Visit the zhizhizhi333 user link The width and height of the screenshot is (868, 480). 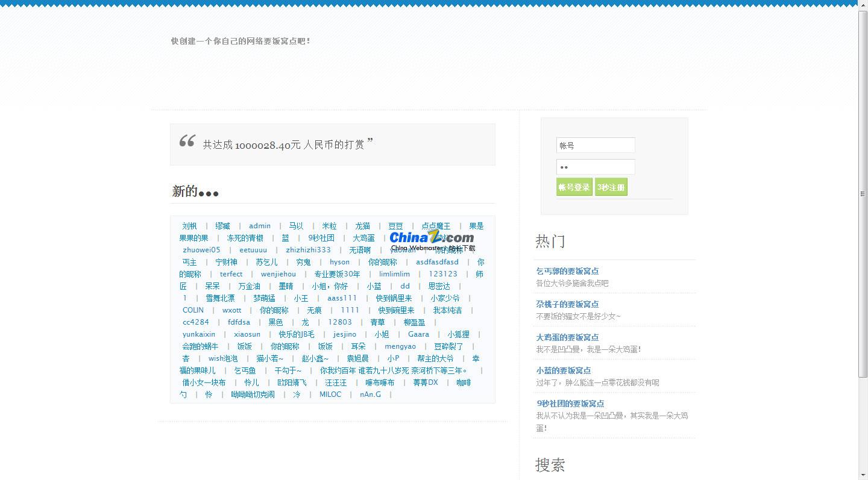coord(308,250)
